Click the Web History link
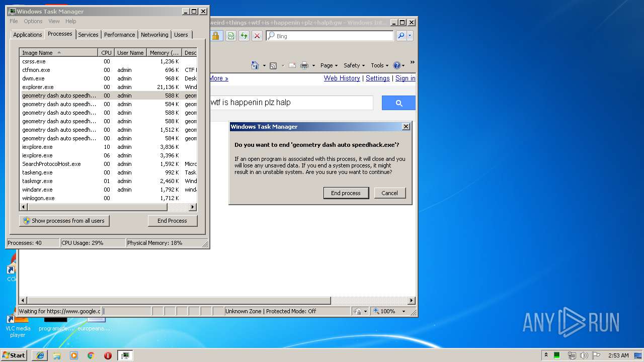Image resolution: width=644 pixels, height=362 pixels. click(x=342, y=78)
